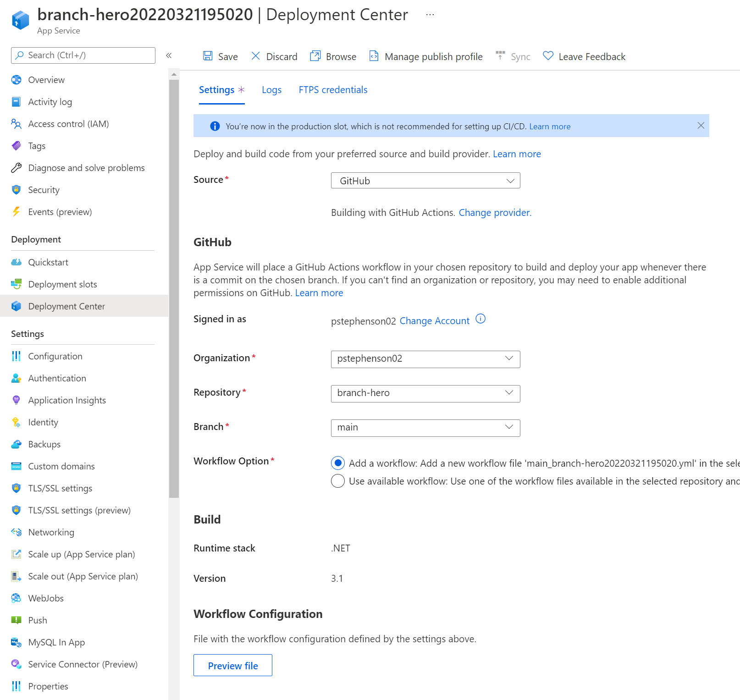The image size is (740, 700).
Task: Switch to the FTPS credentials tab
Action: (x=333, y=90)
